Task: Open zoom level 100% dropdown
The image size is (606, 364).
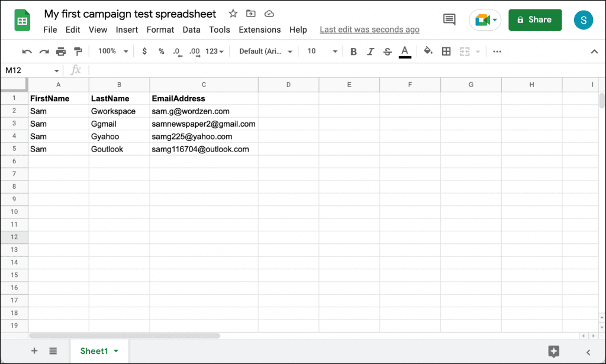Action: click(x=113, y=51)
